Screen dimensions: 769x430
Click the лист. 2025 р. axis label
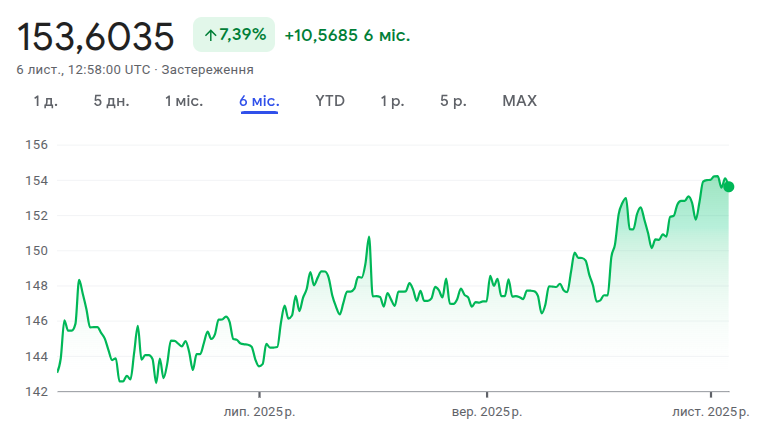(710, 413)
